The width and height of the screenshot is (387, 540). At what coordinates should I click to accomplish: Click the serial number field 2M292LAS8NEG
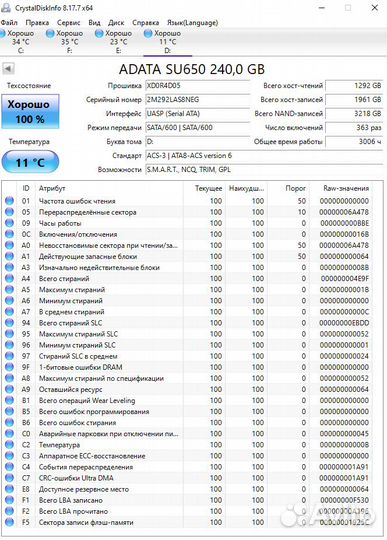pos(198,100)
